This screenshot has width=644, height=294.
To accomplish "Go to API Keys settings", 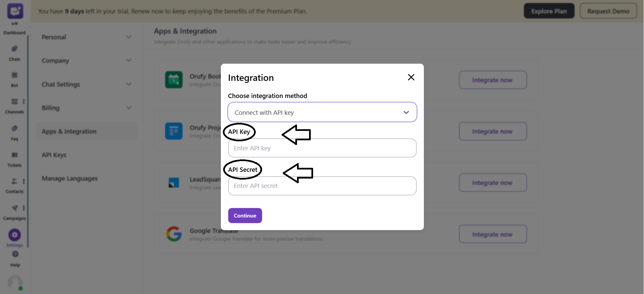I will coord(54,155).
